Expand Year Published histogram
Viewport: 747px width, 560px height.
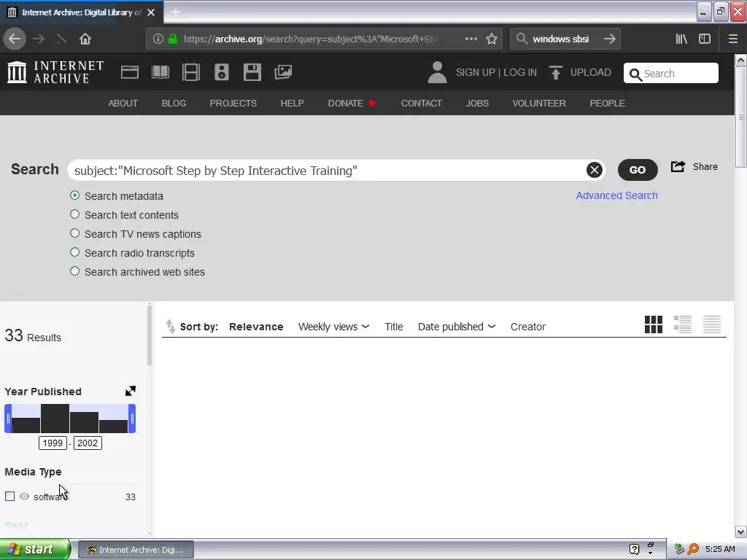click(x=130, y=391)
